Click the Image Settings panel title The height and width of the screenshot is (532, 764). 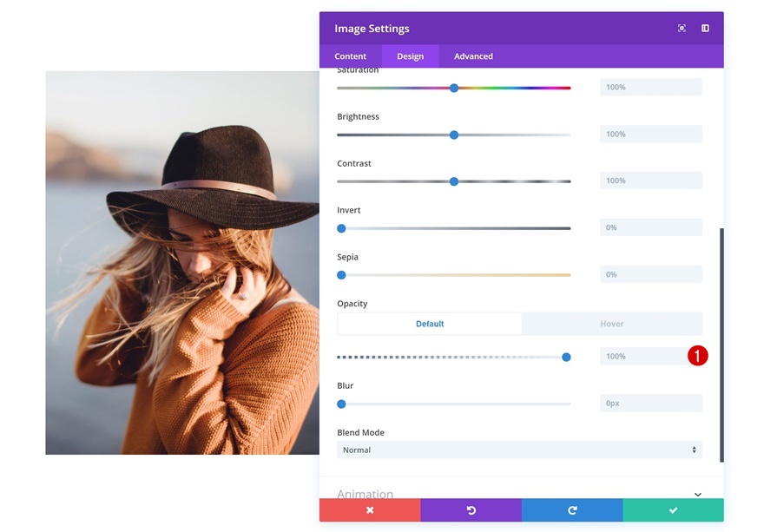[372, 29]
